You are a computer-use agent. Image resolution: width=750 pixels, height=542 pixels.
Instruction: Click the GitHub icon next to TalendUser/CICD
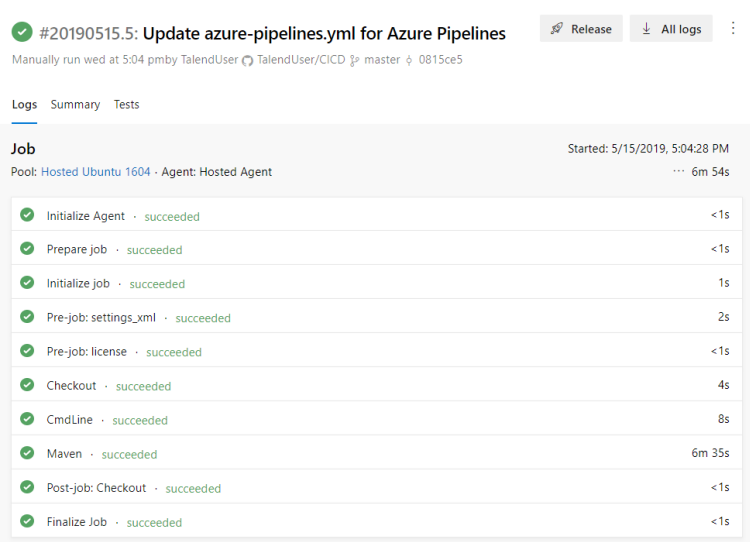[x=248, y=60]
